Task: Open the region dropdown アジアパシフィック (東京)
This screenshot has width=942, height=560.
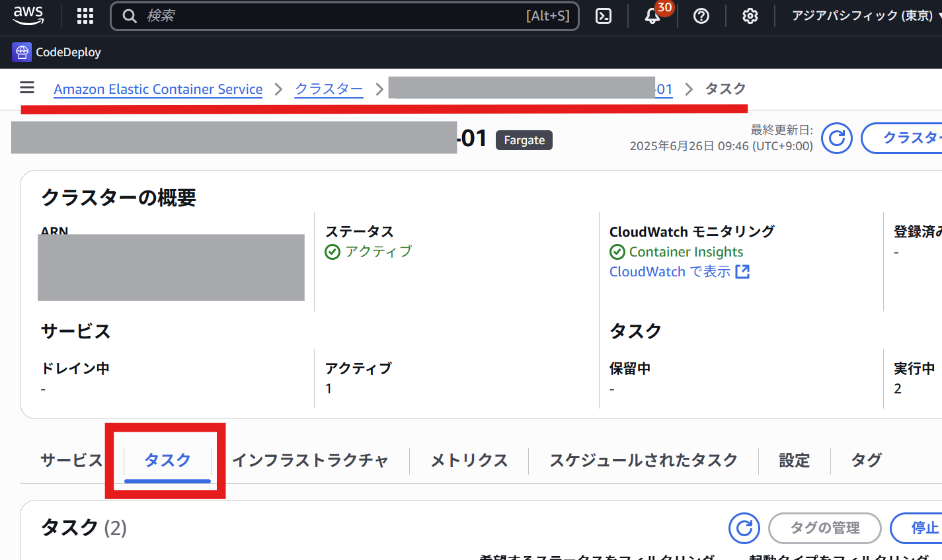Action: point(866,16)
